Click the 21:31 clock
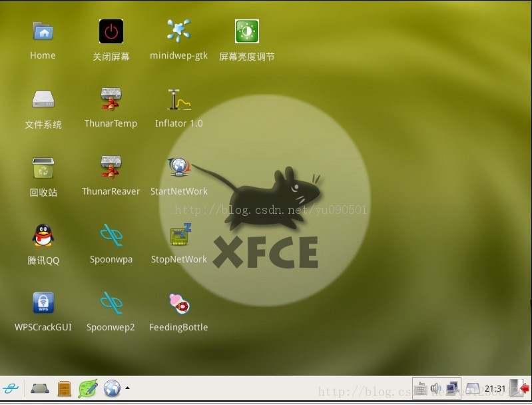 pos(495,388)
